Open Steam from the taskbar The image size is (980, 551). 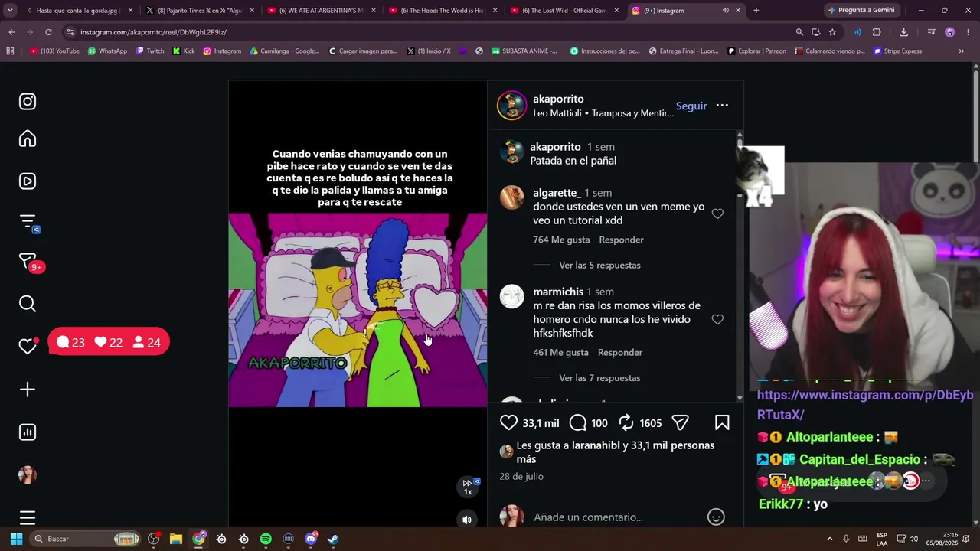tap(333, 539)
